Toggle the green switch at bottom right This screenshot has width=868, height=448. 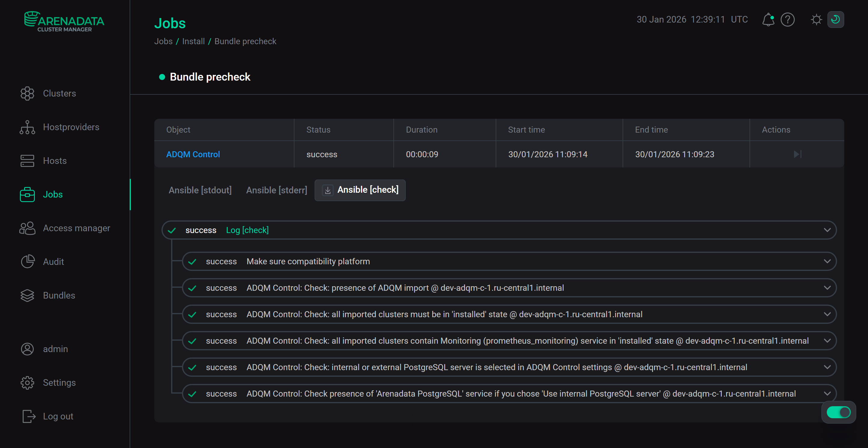pos(838,412)
